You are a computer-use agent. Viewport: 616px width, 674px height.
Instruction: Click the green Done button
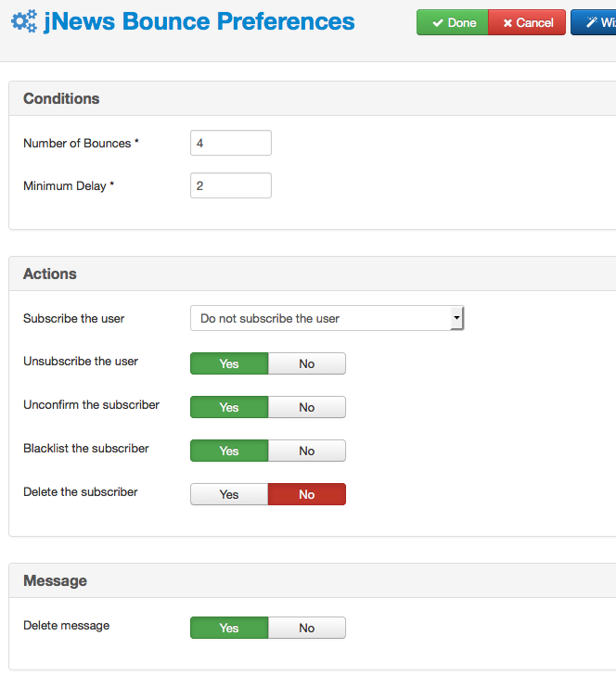tap(453, 22)
